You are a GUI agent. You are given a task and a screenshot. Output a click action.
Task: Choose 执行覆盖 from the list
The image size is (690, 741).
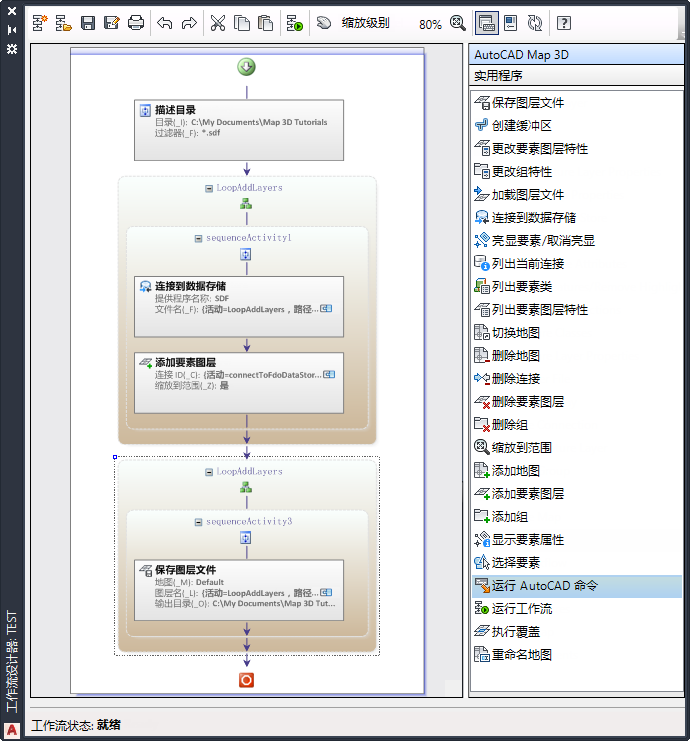point(577,631)
